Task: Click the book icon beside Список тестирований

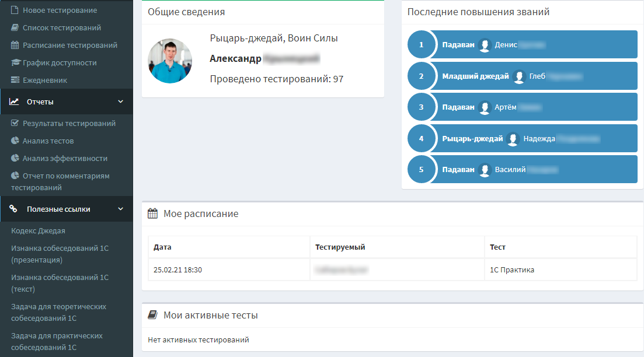Action: (x=15, y=28)
